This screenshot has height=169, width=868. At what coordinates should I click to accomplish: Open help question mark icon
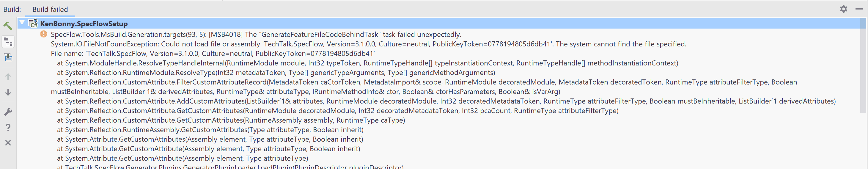[8, 127]
